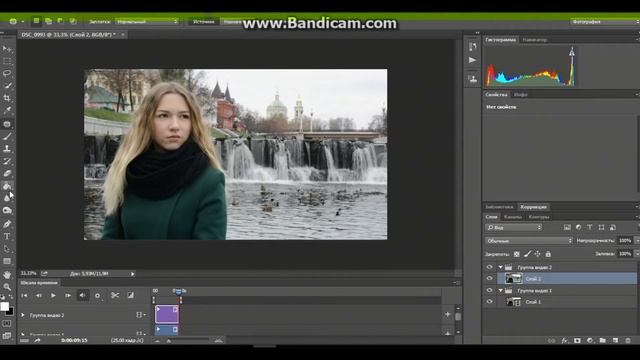This screenshot has width=640, height=360.
Task: Select the Path Selection tool
Action: [7, 249]
